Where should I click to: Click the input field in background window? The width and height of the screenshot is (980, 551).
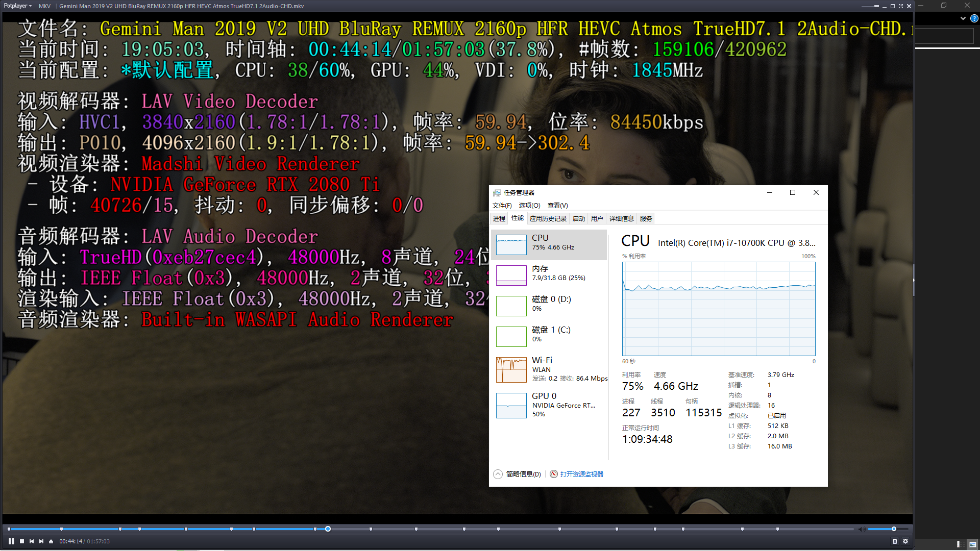[x=945, y=36]
